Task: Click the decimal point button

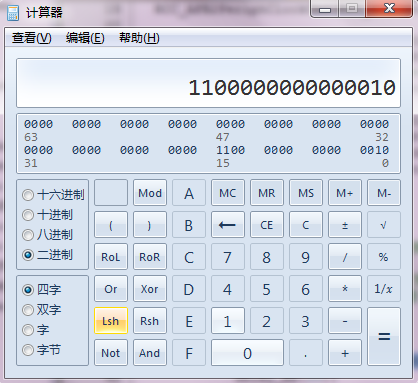Action: pos(306,353)
